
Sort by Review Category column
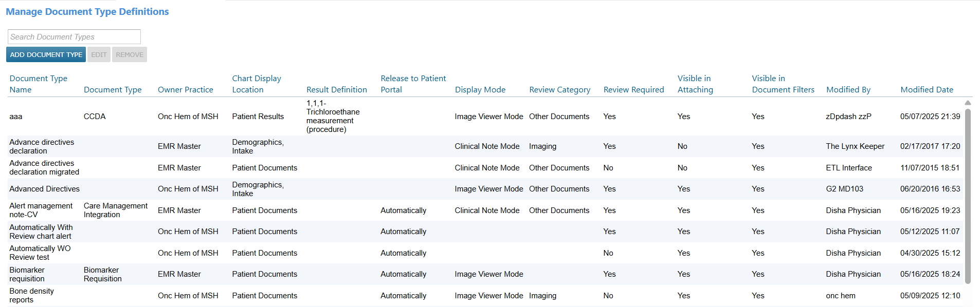pos(559,89)
